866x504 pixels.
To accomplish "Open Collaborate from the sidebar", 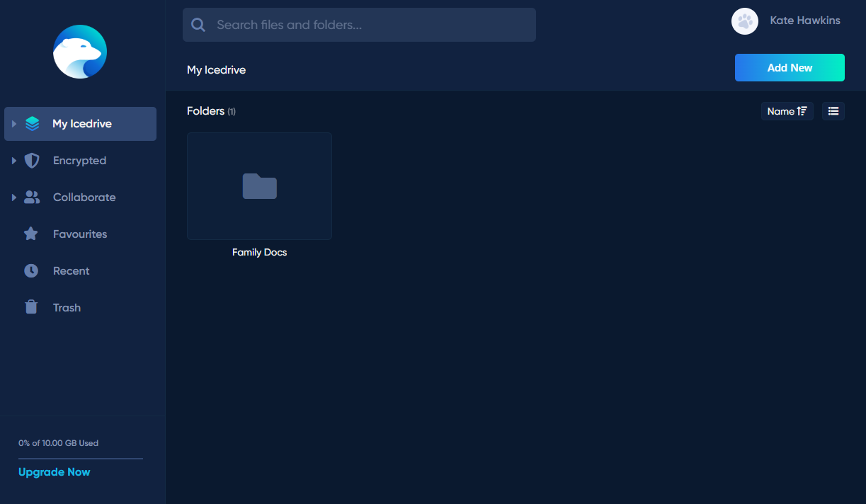I will [x=85, y=197].
